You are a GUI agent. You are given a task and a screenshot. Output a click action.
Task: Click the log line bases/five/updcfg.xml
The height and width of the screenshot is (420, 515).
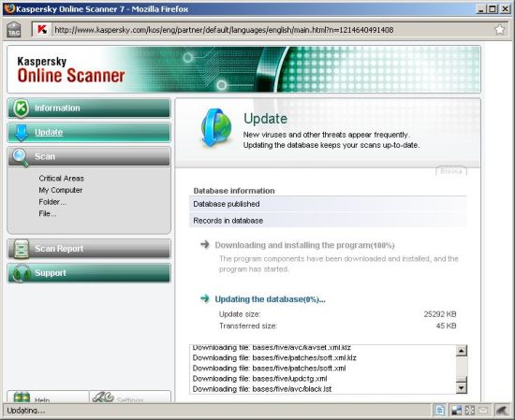259,379
